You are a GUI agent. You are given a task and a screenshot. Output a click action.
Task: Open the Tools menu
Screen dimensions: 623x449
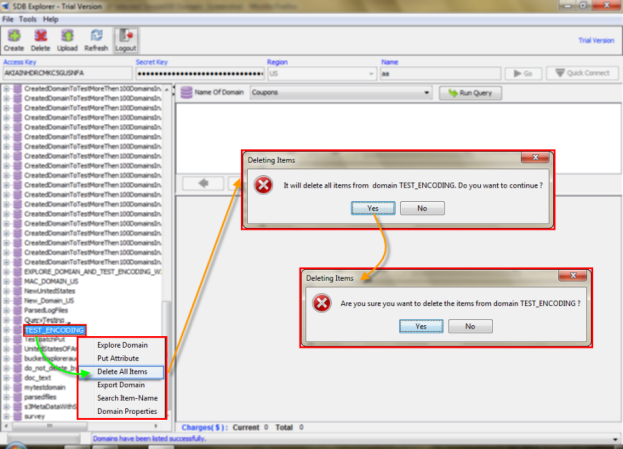[27, 19]
